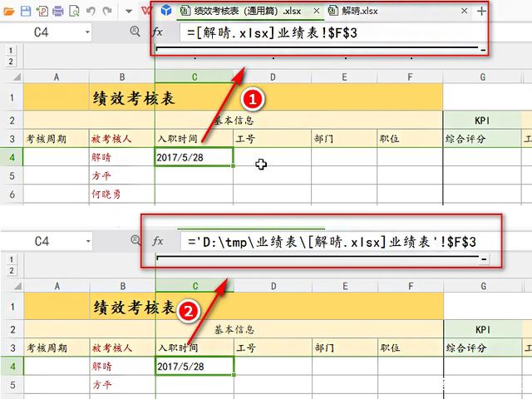Click outline level 2 button, lower screenshot
Image resolution: width=532 pixels, height=399 pixels.
(12, 270)
